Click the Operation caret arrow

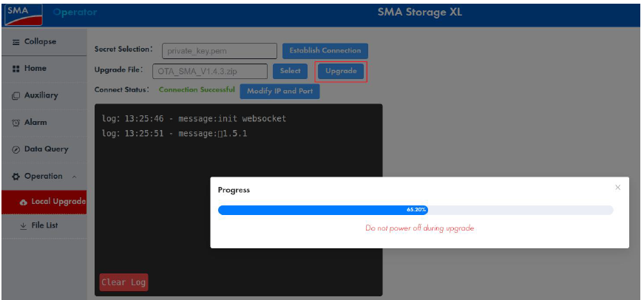click(74, 177)
